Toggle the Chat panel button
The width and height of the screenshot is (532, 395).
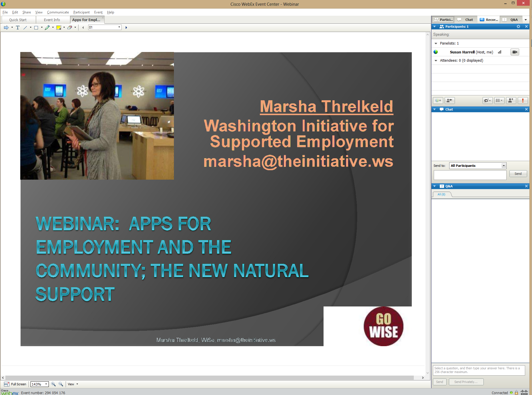[465, 20]
